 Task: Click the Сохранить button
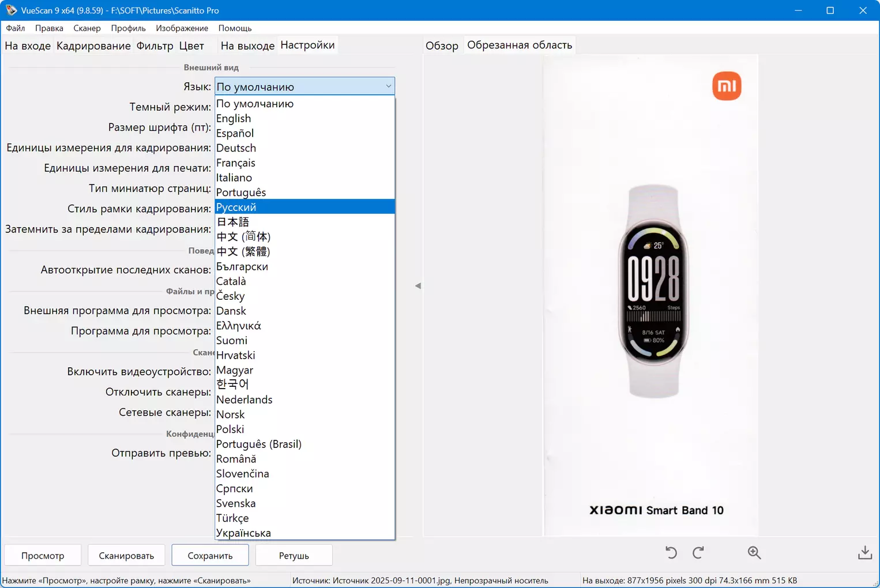210,556
